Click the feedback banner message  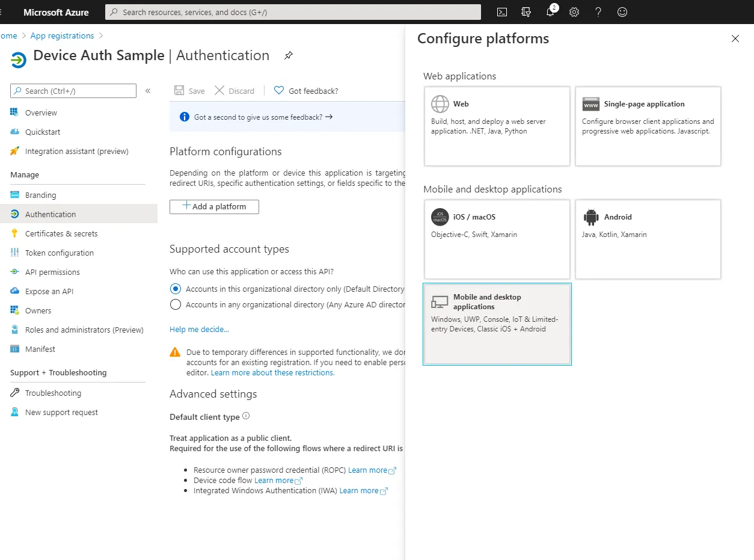point(263,117)
